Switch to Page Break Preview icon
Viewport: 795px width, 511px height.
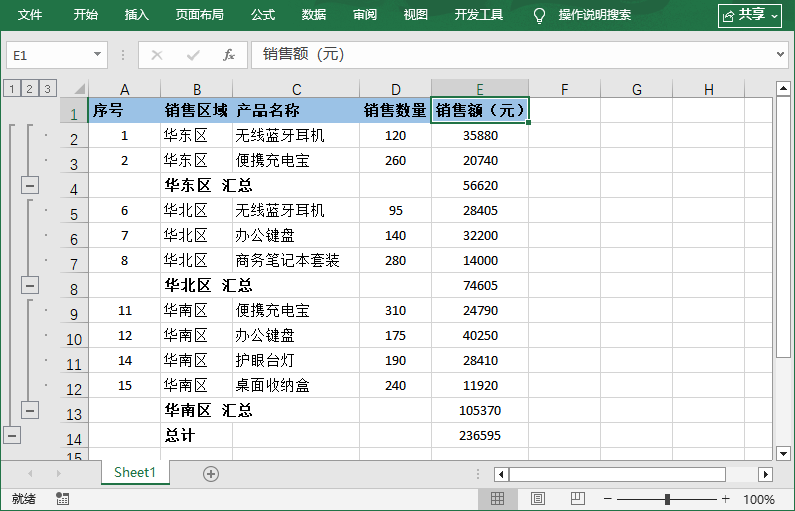tap(577, 499)
